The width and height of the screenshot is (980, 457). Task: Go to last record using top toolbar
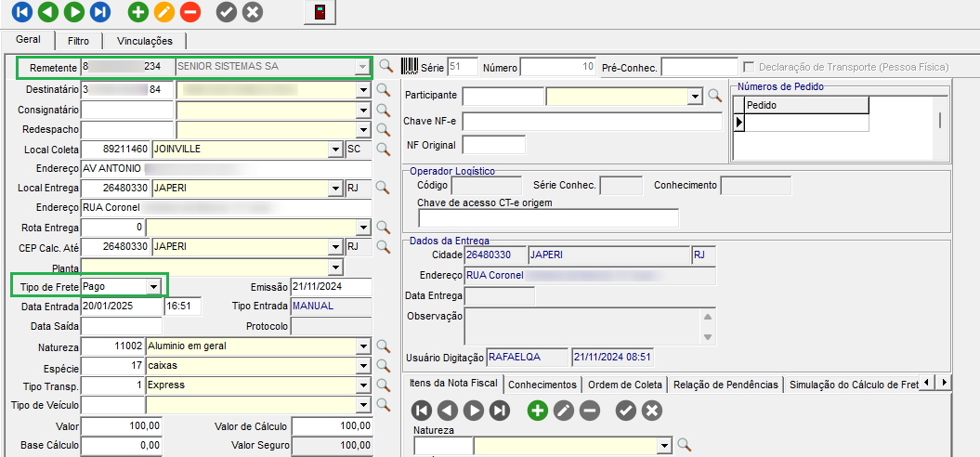pyautogui.click(x=99, y=12)
